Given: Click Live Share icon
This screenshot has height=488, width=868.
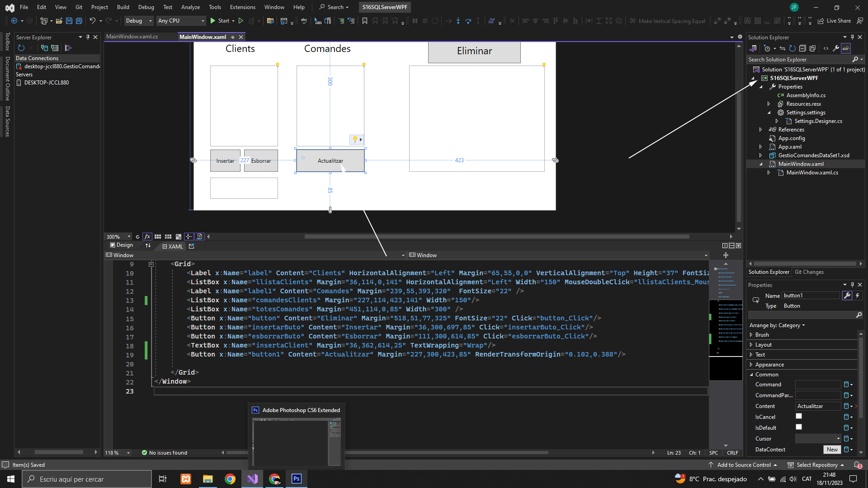Looking at the screenshot, I should 821,21.
